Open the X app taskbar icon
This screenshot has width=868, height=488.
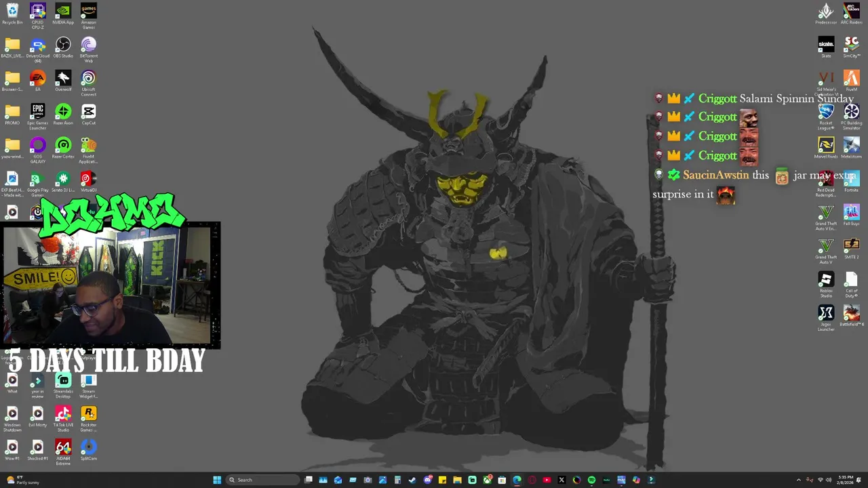click(561, 480)
